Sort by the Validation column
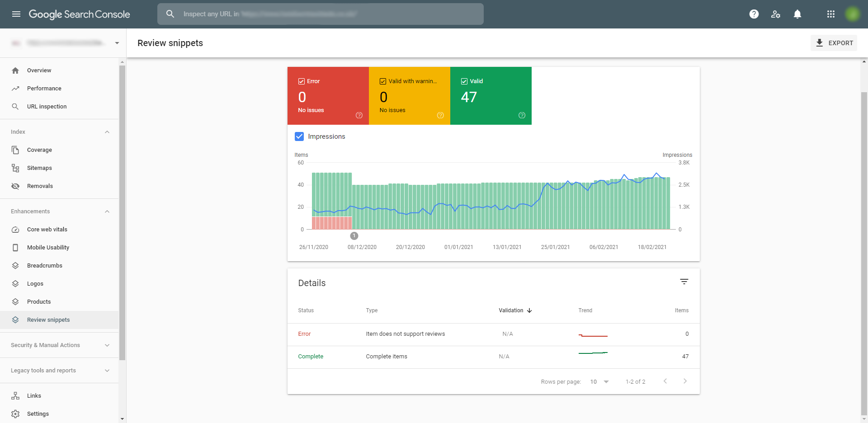 click(515, 310)
